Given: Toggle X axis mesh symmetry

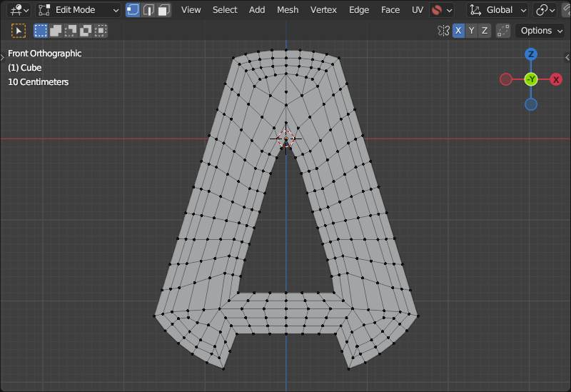Looking at the screenshot, I should point(458,31).
